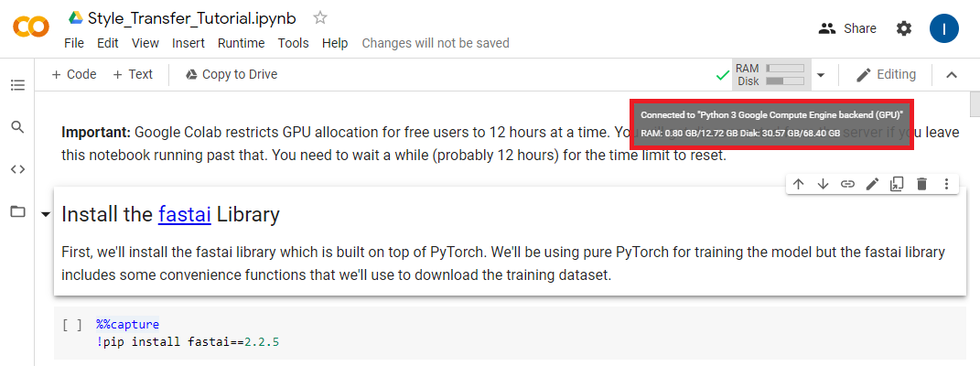Image resolution: width=980 pixels, height=366 pixels.
Task: Click the RAM and Disk usage bars
Action: point(771,75)
